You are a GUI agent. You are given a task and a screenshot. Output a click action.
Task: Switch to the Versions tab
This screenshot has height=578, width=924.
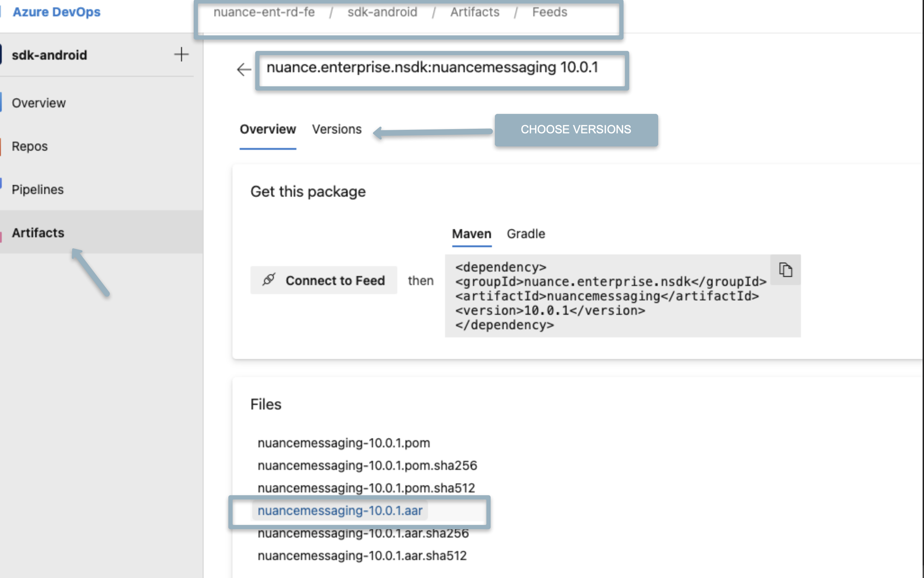point(337,128)
